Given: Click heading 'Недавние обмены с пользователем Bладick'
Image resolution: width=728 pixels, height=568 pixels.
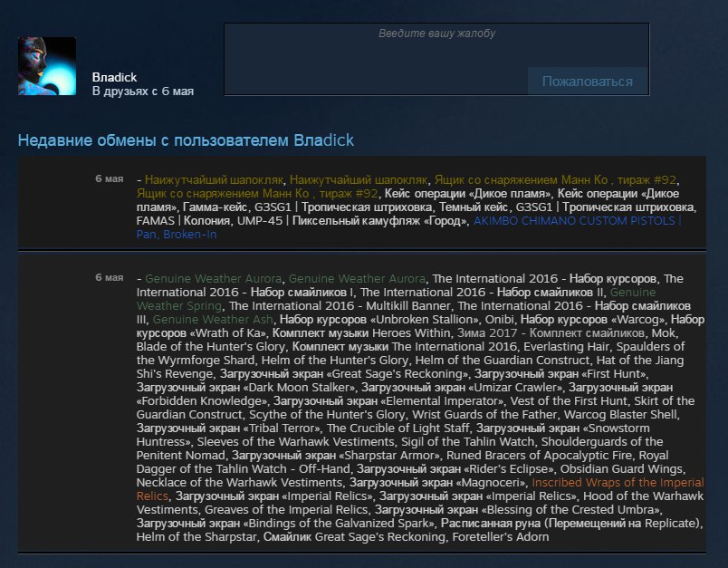Looking at the screenshot, I should (186, 140).
